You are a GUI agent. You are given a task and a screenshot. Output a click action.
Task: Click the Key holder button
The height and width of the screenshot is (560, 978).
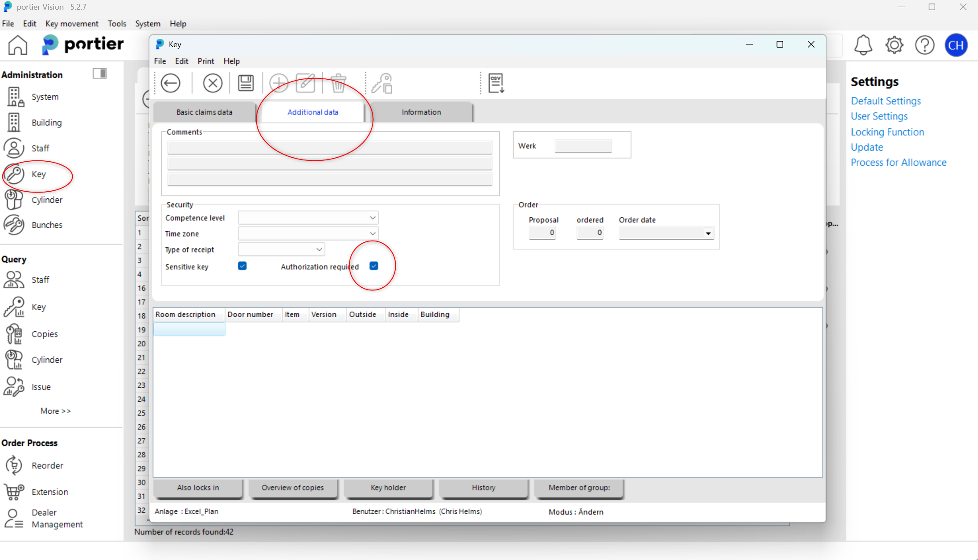click(388, 487)
